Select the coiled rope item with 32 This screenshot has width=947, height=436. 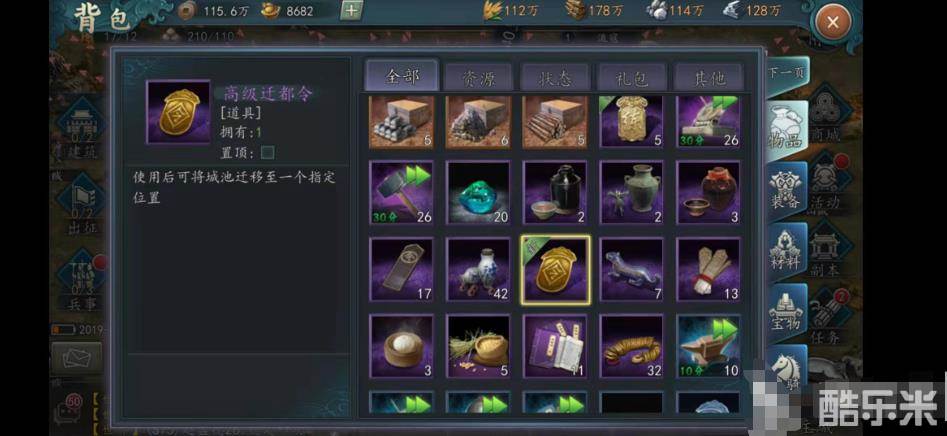[x=632, y=347]
